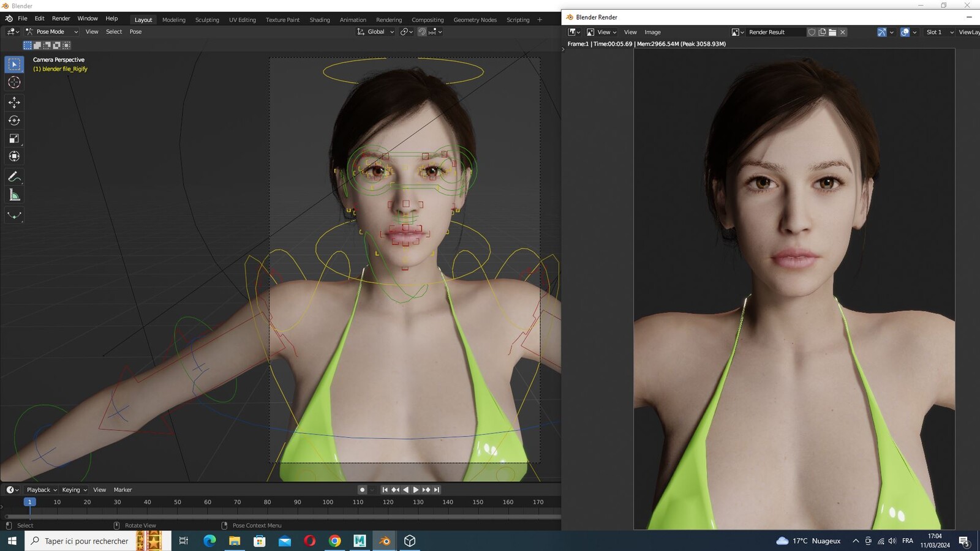Select the Measure tool
The width and height of the screenshot is (980, 551).
14,195
